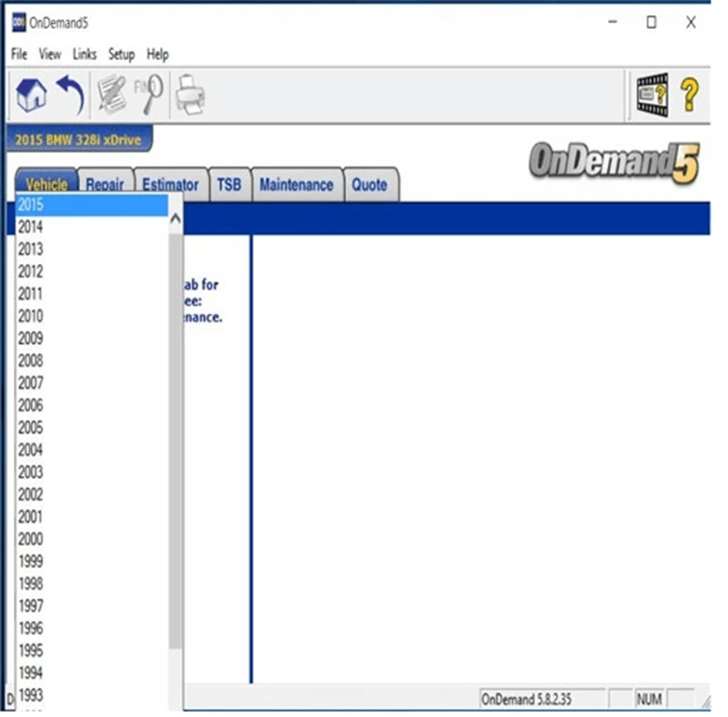Screen dimensions: 728x717
Task: Open the View menu
Action: pyautogui.click(x=50, y=55)
